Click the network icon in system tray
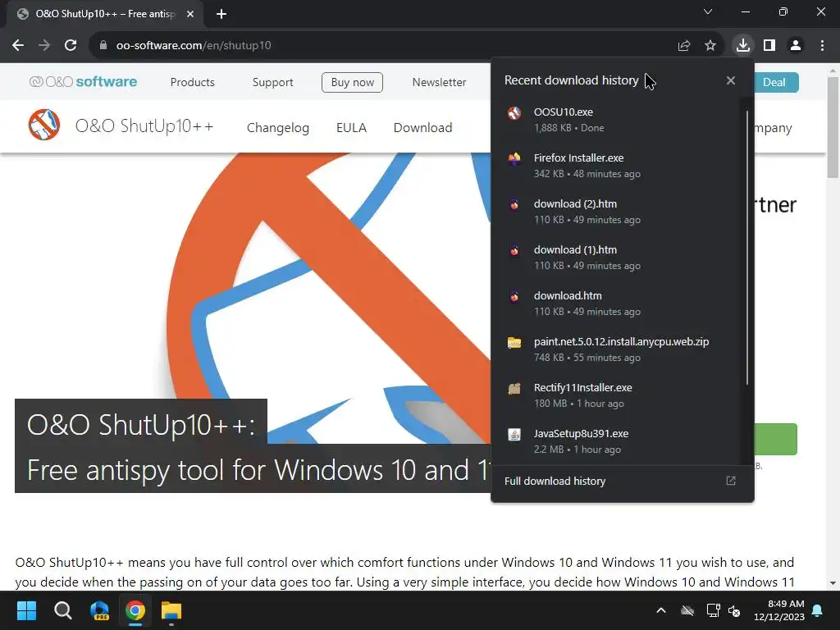 [x=713, y=610]
